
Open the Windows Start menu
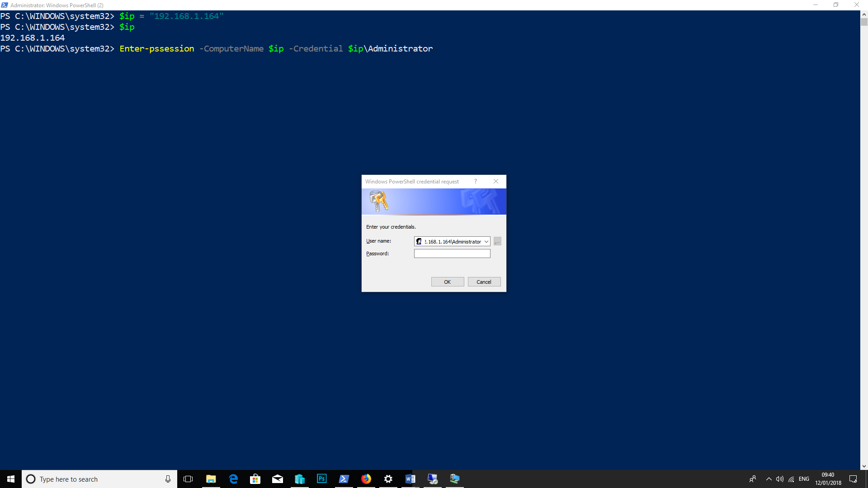[11, 479]
